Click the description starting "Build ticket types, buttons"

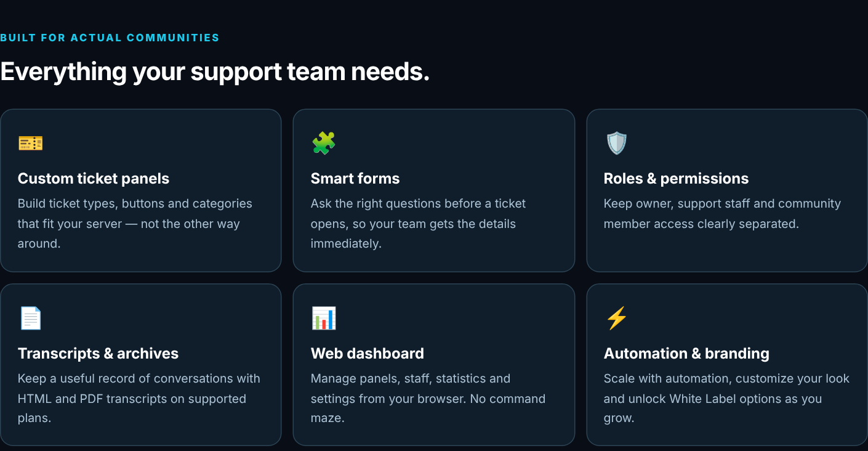point(135,224)
